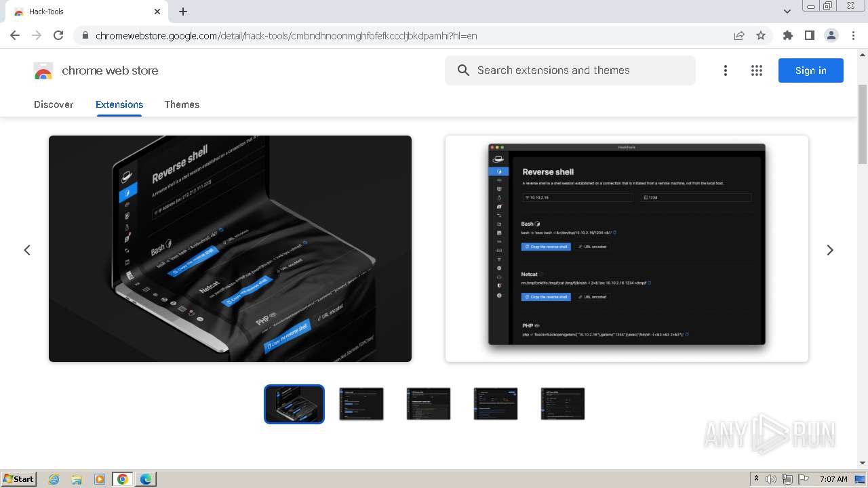Screen dimensions: 868x488
Task: Reload the current page
Action: (58, 36)
